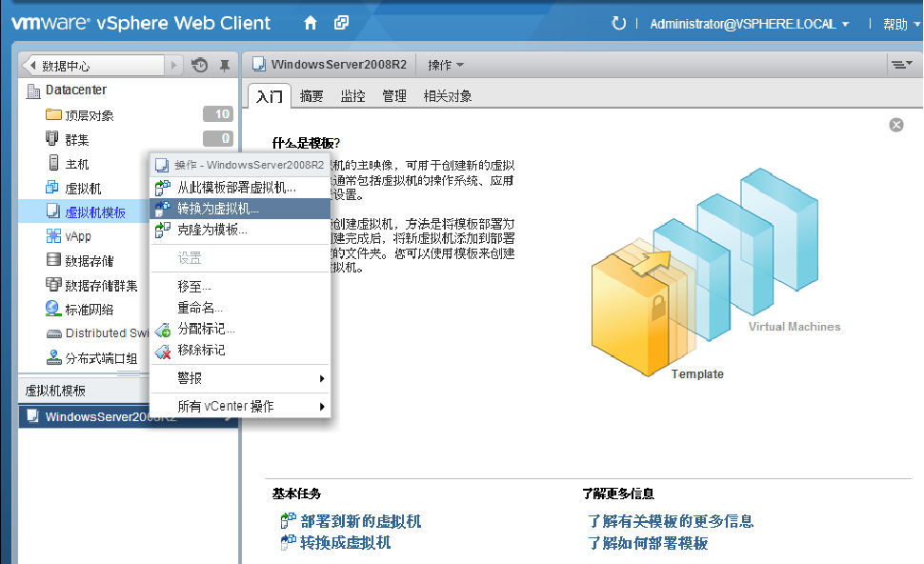Open 分布式端口组 in the navigator
This screenshot has height=564, width=924.
(x=101, y=358)
